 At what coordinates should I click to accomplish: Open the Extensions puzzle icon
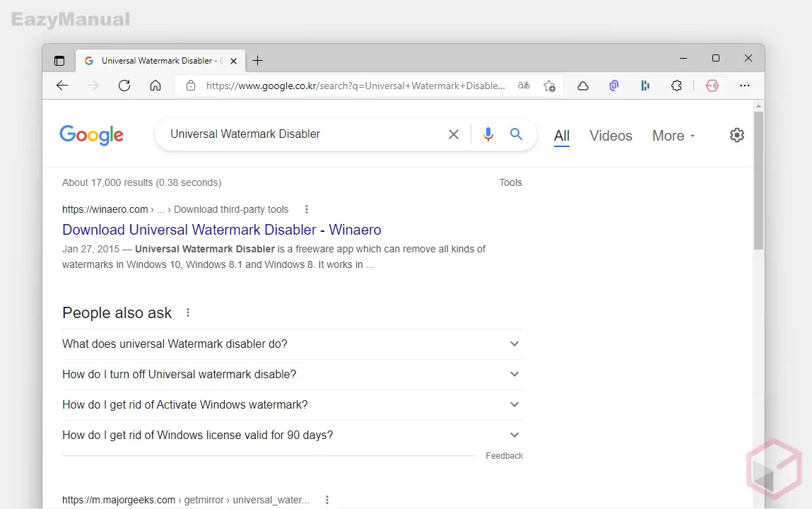click(676, 86)
